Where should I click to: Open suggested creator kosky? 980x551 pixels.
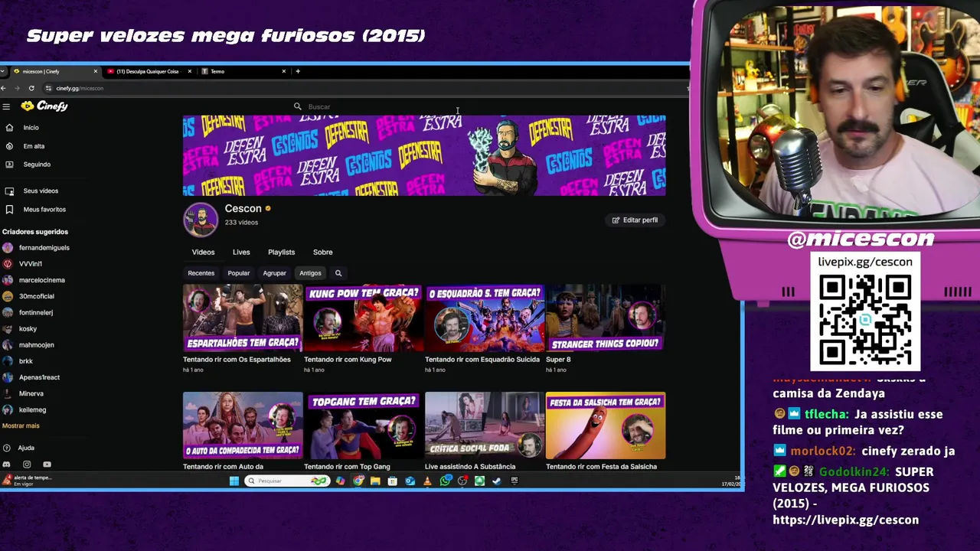click(x=20, y=329)
